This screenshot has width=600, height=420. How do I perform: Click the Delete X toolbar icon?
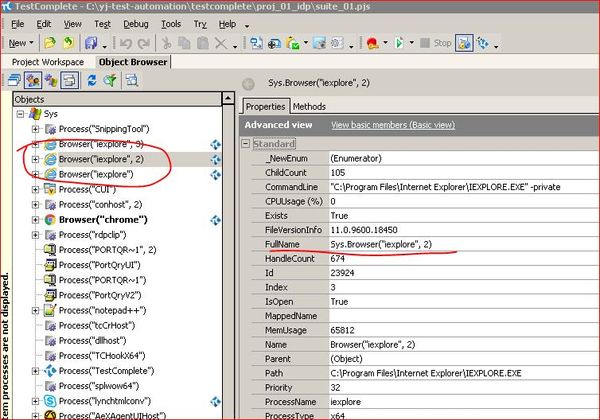click(x=221, y=43)
